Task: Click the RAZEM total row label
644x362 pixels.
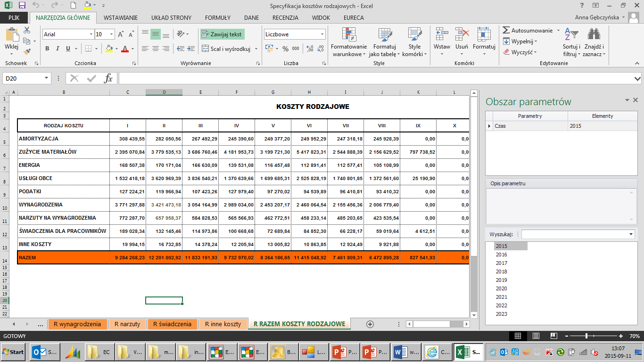Action: point(27,258)
